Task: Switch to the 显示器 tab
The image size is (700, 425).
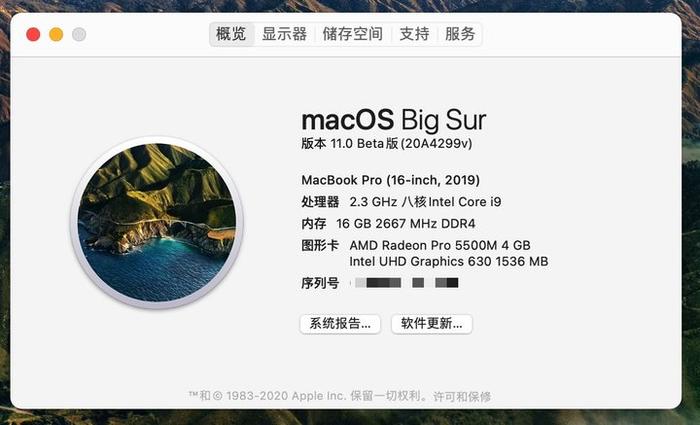Action: point(284,34)
